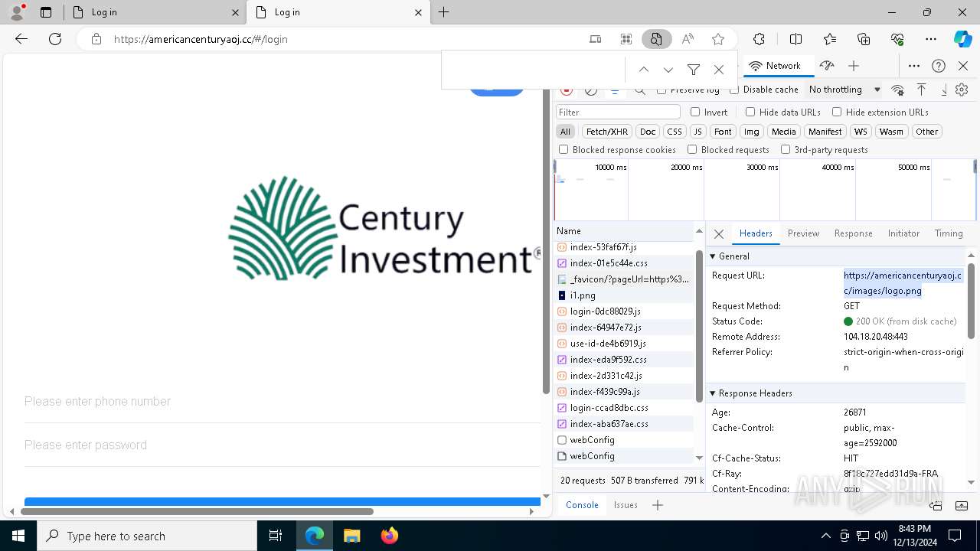980x551 pixels.
Task: Toggle Preserve log checkbox
Action: pyautogui.click(x=661, y=90)
